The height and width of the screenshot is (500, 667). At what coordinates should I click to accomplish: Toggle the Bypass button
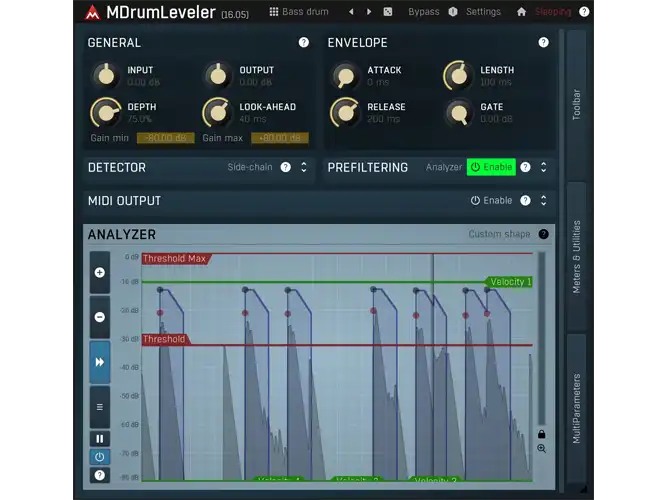tap(424, 12)
